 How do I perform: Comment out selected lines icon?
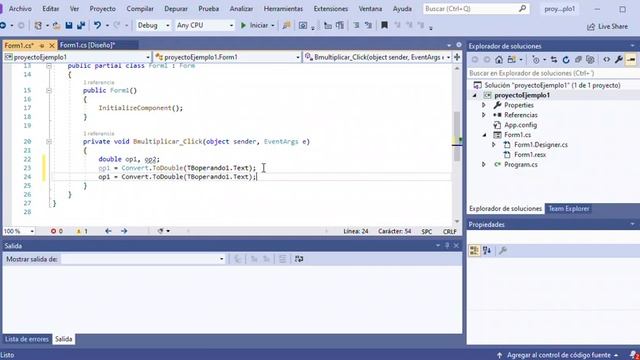(x=356, y=25)
